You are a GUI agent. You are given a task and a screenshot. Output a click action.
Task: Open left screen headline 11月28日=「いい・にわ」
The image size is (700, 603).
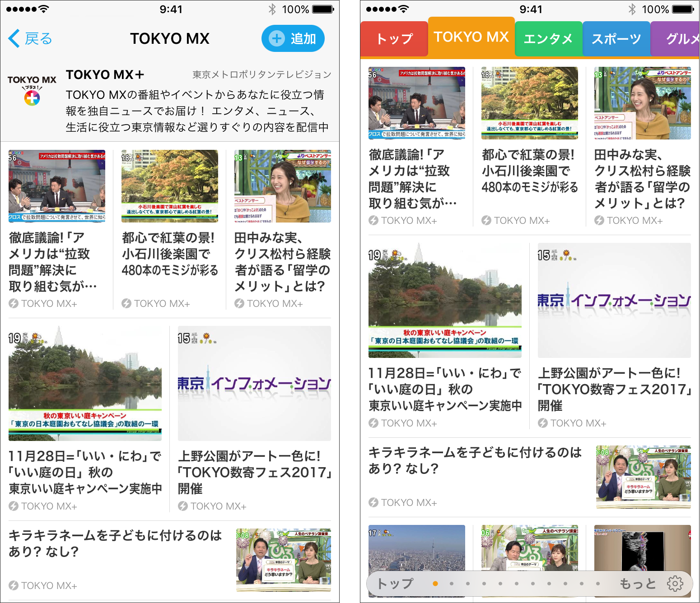[x=85, y=472]
